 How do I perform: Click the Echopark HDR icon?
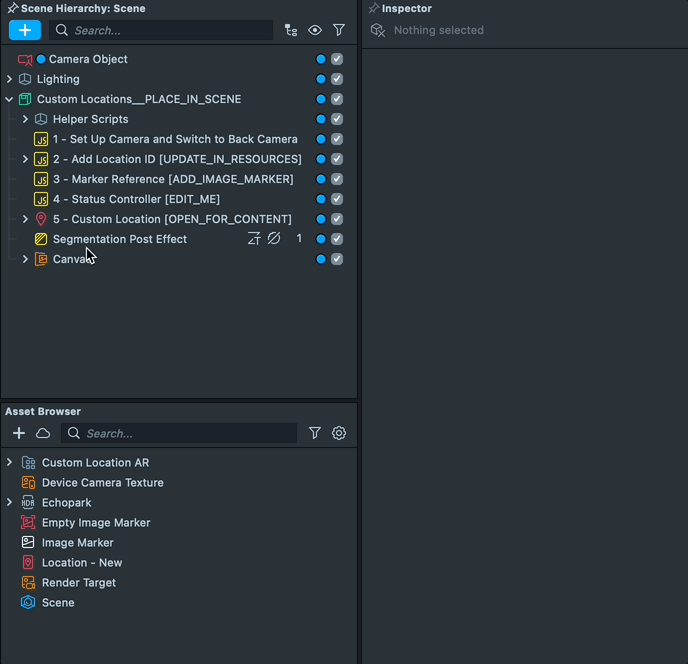tap(28, 502)
